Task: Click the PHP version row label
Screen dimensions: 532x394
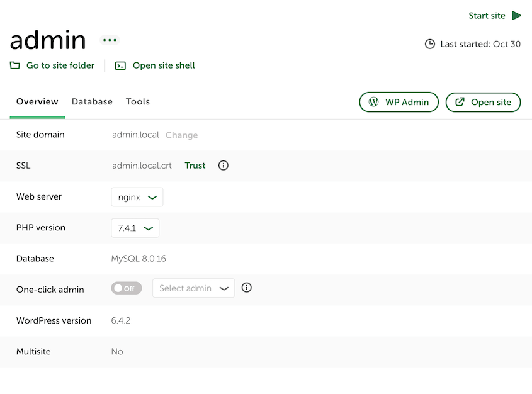Action: click(41, 227)
